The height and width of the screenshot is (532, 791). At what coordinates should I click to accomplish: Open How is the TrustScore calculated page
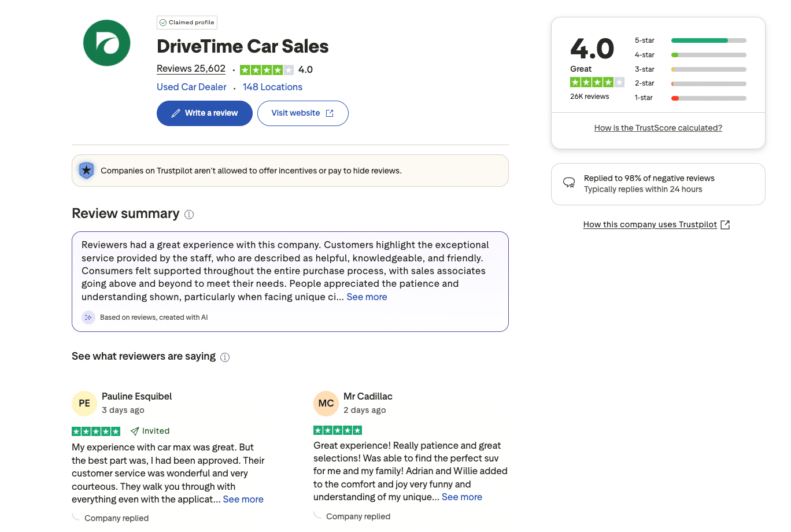point(658,127)
